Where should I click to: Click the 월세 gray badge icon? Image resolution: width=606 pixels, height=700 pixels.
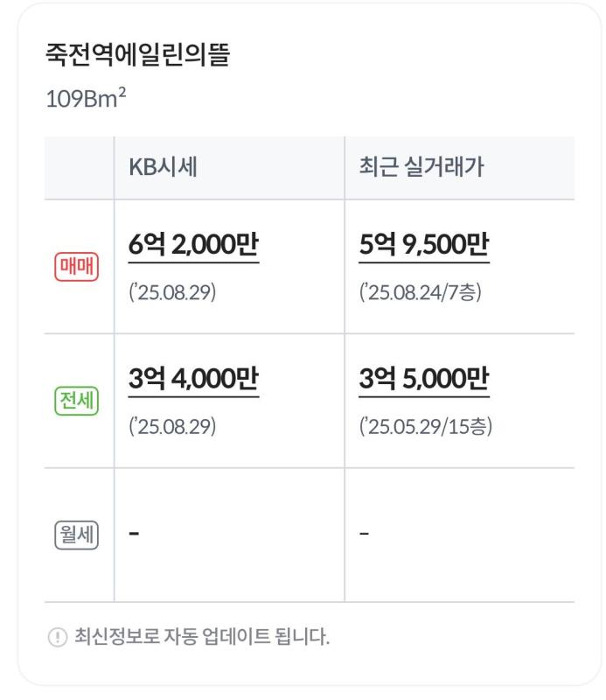pos(76,535)
